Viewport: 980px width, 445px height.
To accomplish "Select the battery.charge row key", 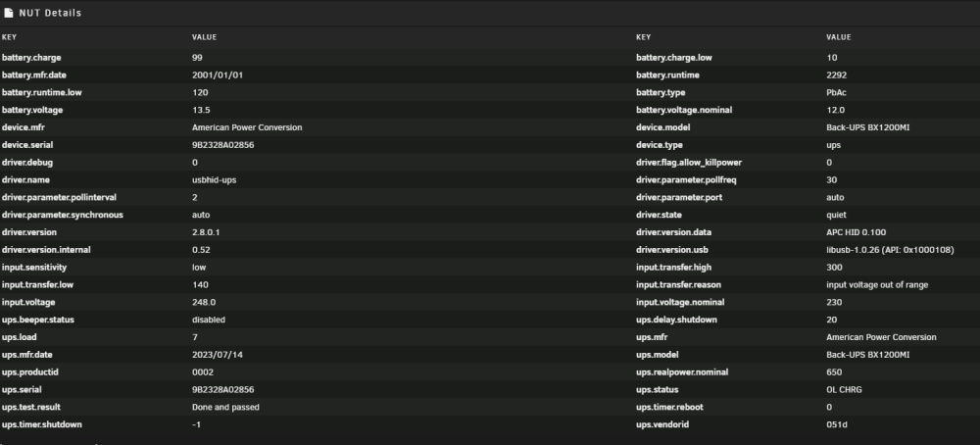I will (x=31, y=58).
